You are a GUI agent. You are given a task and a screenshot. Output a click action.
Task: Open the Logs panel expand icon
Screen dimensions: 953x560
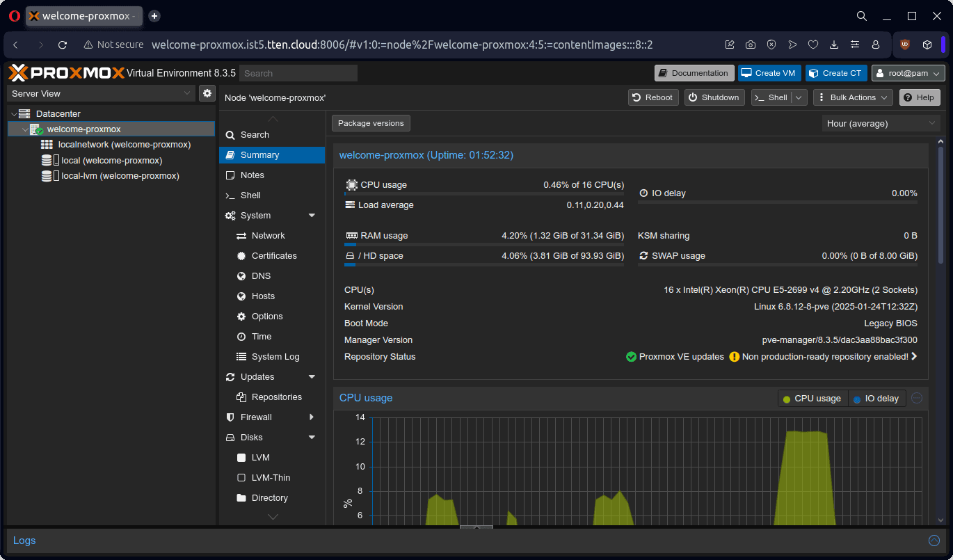(x=934, y=541)
